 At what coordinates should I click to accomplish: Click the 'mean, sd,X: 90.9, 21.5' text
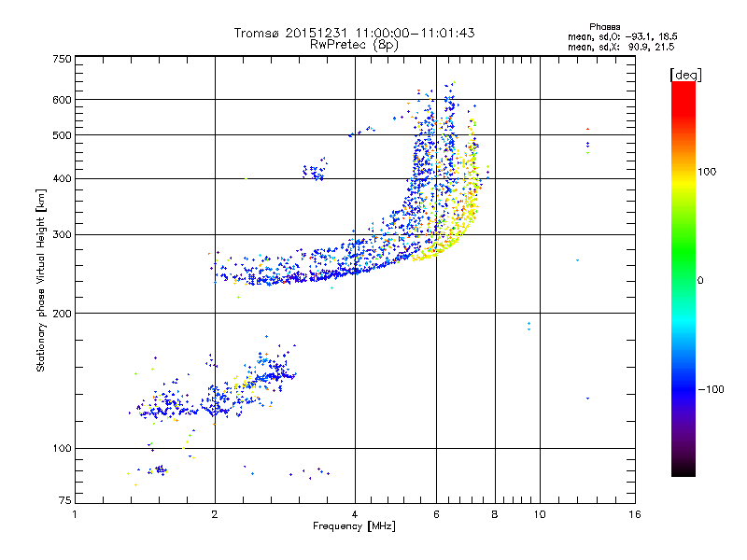point(621,47)
